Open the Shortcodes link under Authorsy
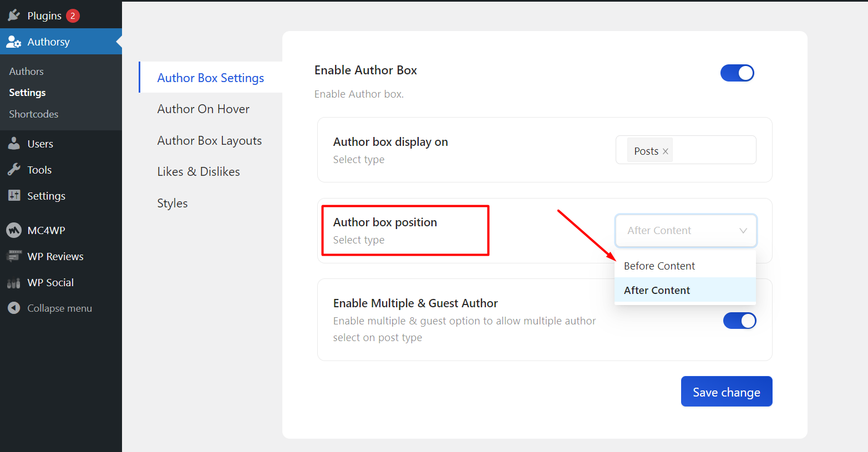 tap(33, 114)
